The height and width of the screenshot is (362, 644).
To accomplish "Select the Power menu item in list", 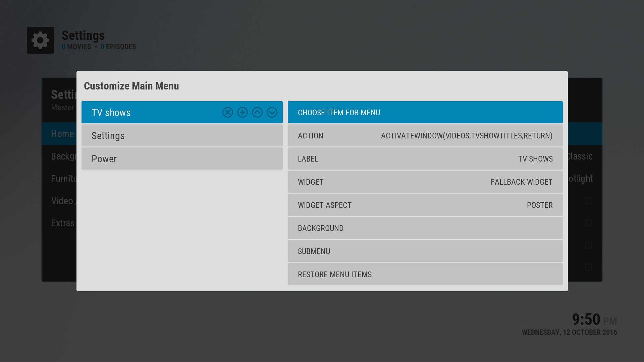I will pyautogui.click(x=182, y=159).
